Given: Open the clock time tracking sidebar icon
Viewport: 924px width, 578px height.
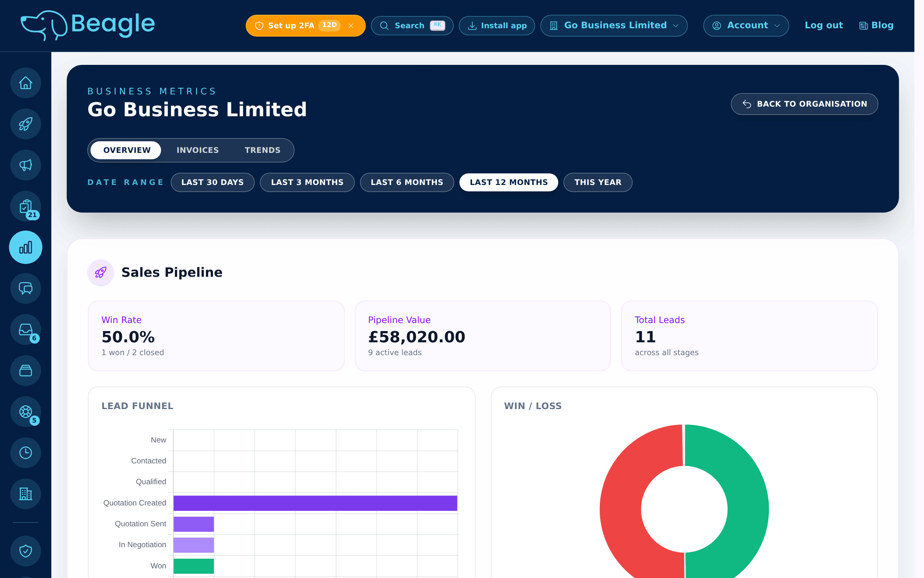Looking at the screenshot, I should tap(26, 453).
